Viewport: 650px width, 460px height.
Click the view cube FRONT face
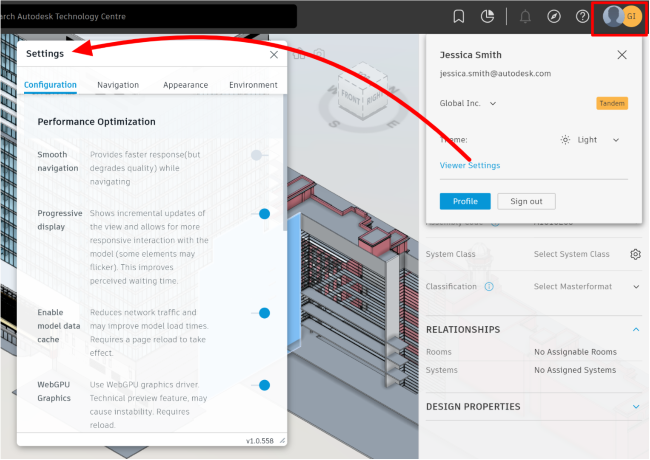pyautogui.click(x=351, y=98)
